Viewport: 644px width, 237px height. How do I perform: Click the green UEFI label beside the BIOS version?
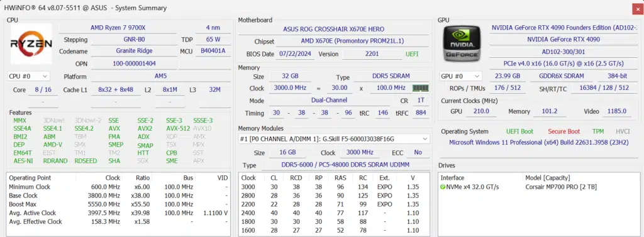(412, 54)
